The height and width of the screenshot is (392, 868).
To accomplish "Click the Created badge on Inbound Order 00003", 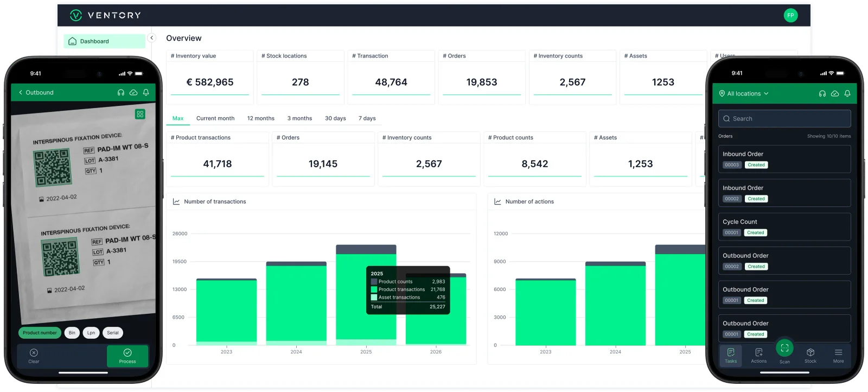I will point(756,165).
